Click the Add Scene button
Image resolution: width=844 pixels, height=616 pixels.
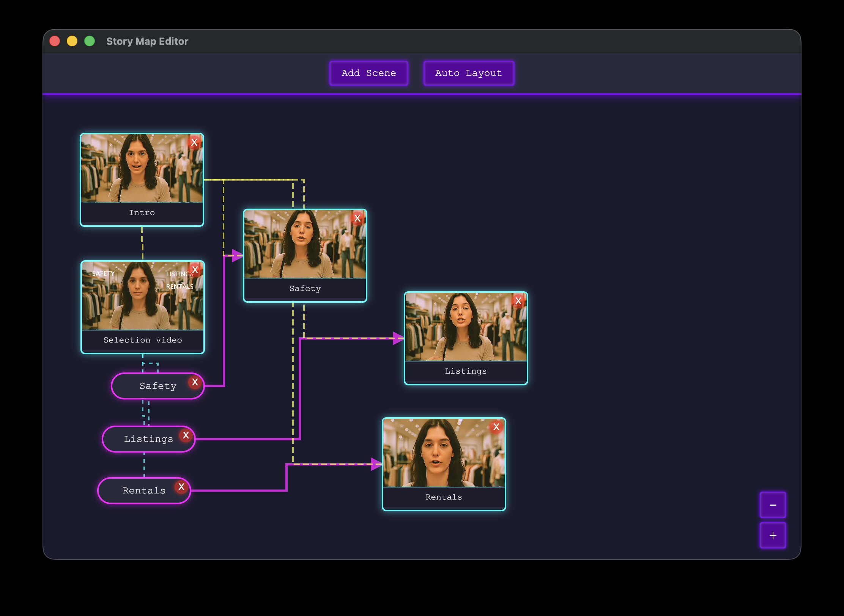tap(369, 73)
